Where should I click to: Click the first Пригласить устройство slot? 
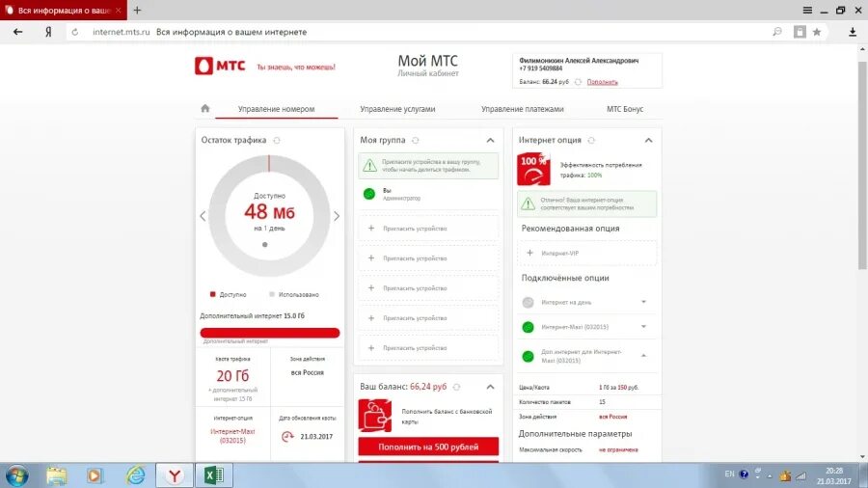[428, 229]
